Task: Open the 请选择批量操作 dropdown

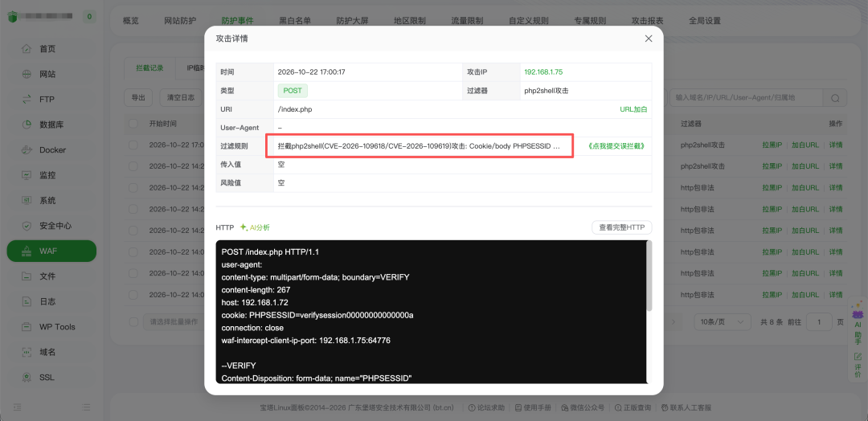Action: [174, 322]
